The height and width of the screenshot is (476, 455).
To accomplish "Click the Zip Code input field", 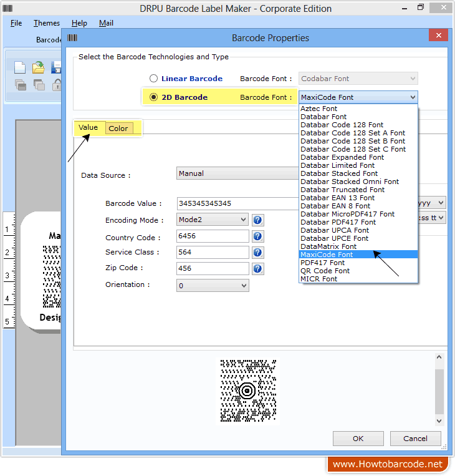I will point(213,269).
